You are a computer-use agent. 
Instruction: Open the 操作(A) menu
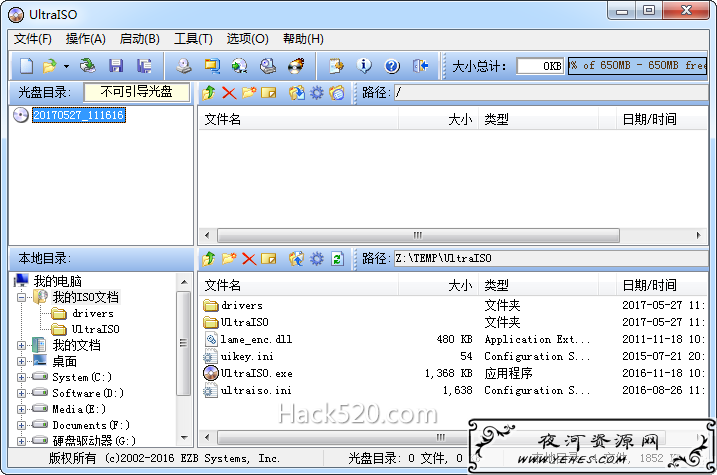(x=86, y=39)
